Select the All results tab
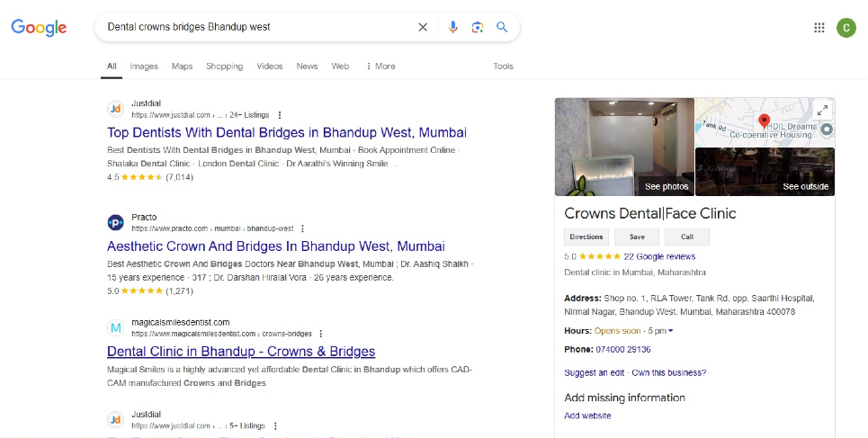 (x=112, y=66)
